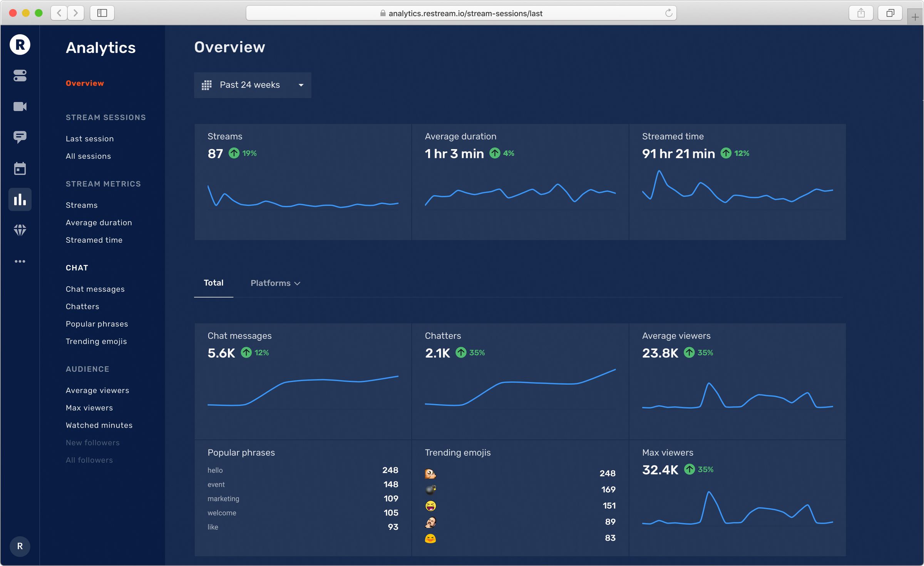Open the three-dots more icon in sidebar
This screenshot has height=566, width=924.
coord(20,261)
